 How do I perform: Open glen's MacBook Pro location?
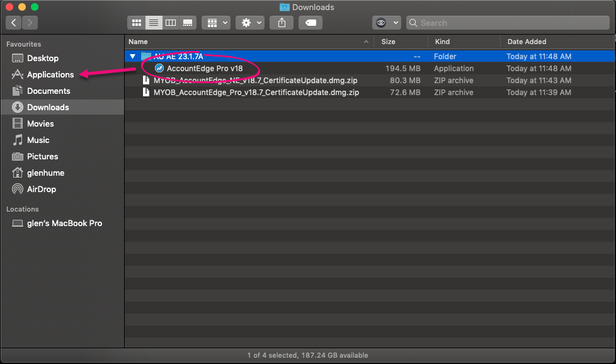(64, 224)
